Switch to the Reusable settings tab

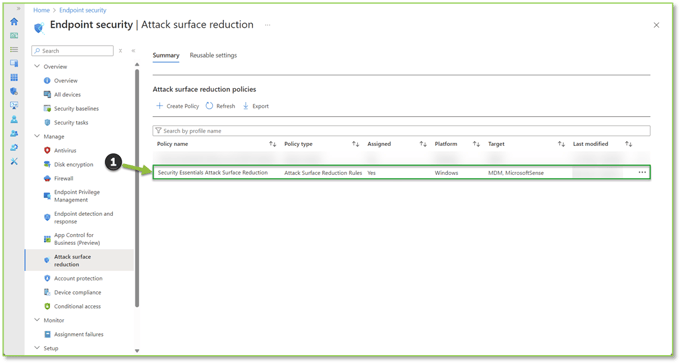pyautogui.click(x=213, y=55)
